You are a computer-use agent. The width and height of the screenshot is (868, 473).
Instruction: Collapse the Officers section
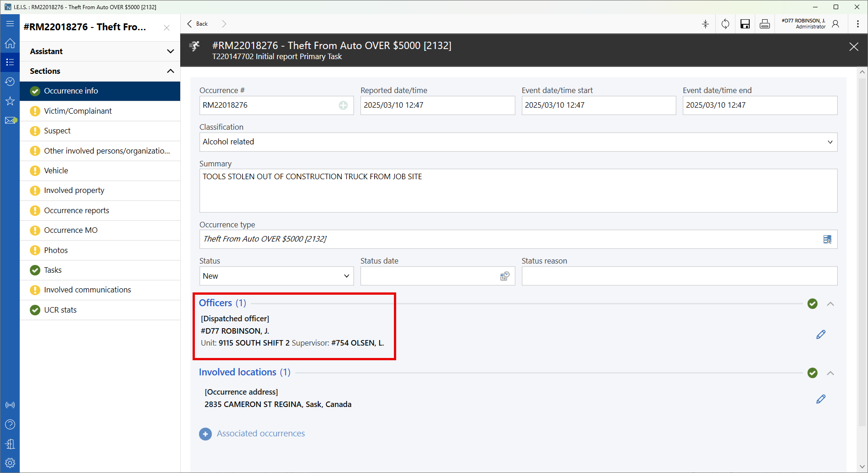tap(830, 304)
